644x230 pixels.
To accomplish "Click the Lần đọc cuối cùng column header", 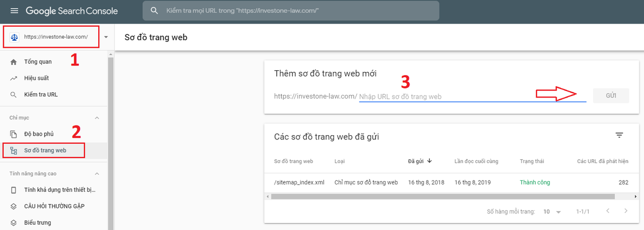I will [x=477, y=161].
